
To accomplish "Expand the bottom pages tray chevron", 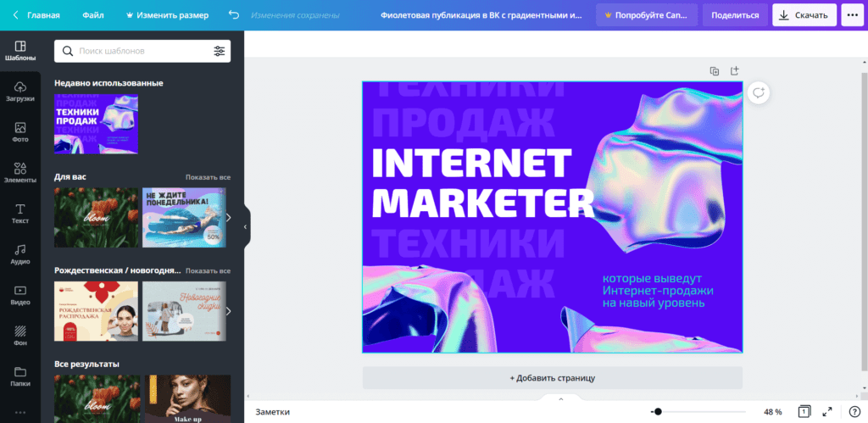I will (x=560, y=398).
